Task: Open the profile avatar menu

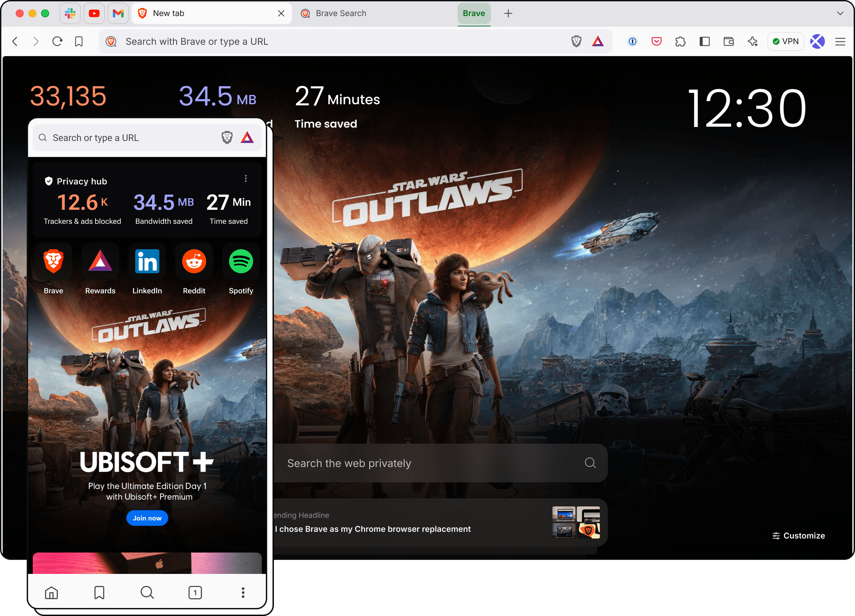Action: (817, 41)
